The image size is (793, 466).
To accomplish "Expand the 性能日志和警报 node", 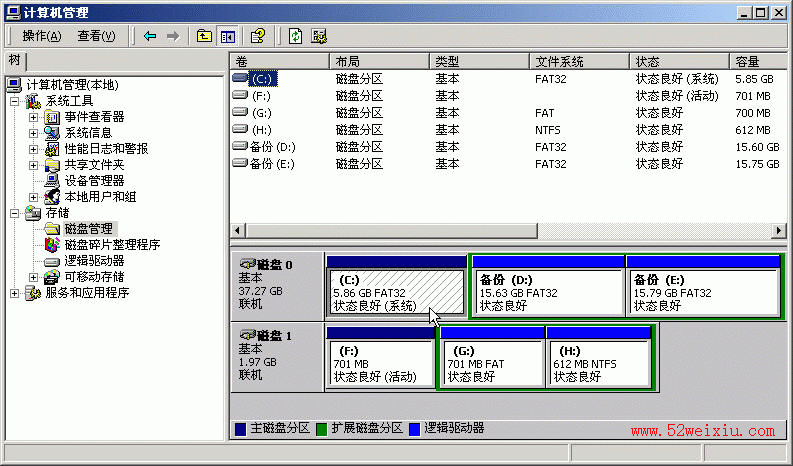I will coord(33,149).
